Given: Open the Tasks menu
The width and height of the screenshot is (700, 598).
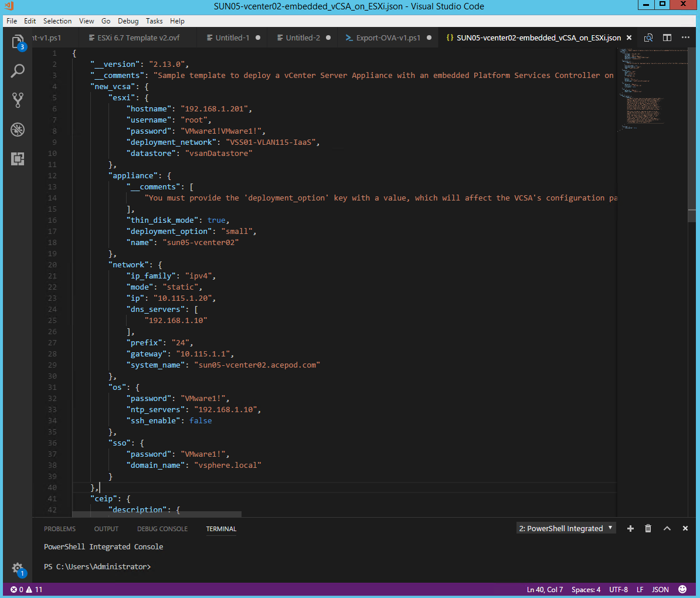Looking at the screenshot, I should click(x=154, y=21).
